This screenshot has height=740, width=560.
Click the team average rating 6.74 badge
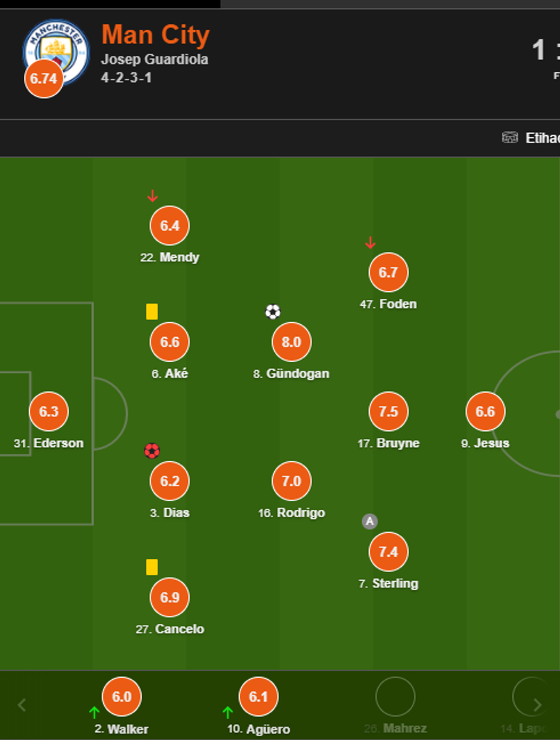pos(43,79)
